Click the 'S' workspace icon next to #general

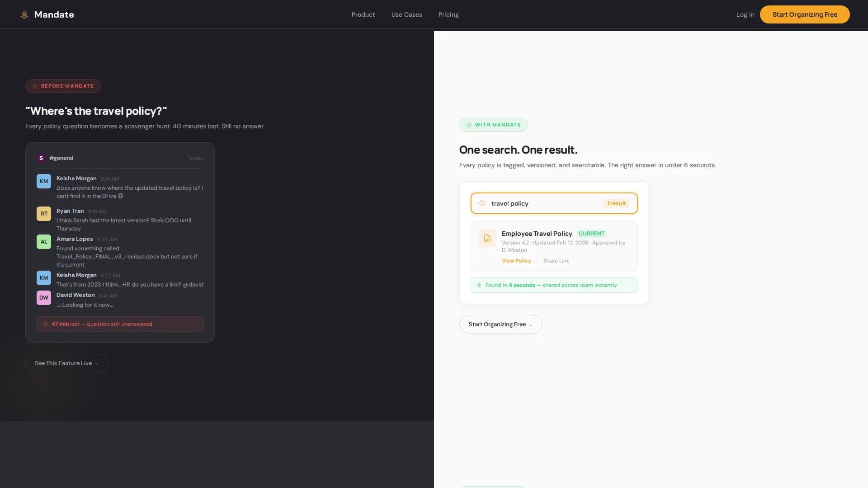pyautogui.click(x=41, y=158)
